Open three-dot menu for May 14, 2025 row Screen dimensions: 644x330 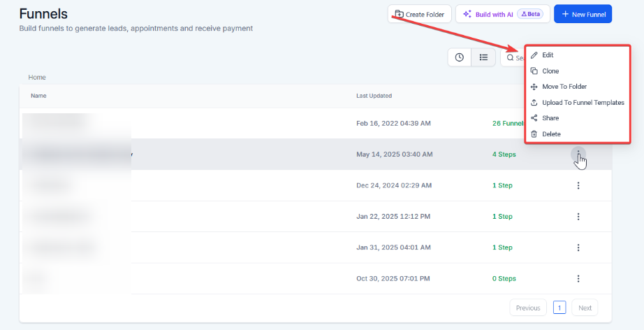578,154
